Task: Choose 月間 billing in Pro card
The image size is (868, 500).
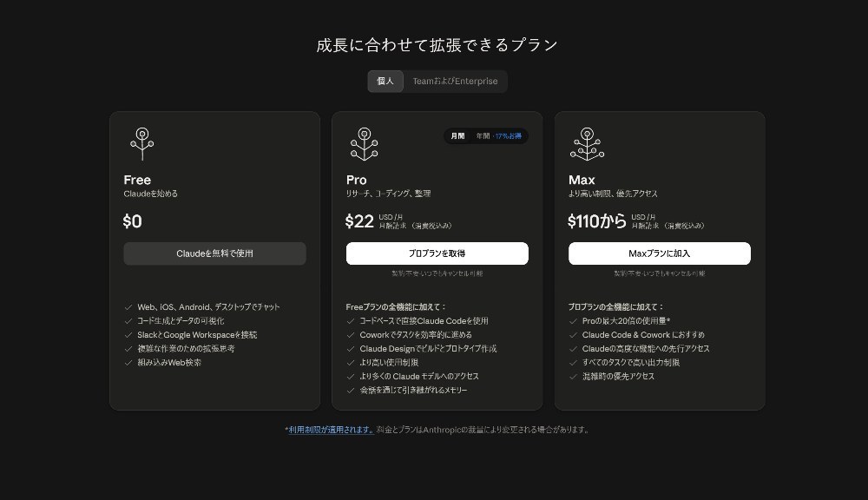Action: click(457, 136)
